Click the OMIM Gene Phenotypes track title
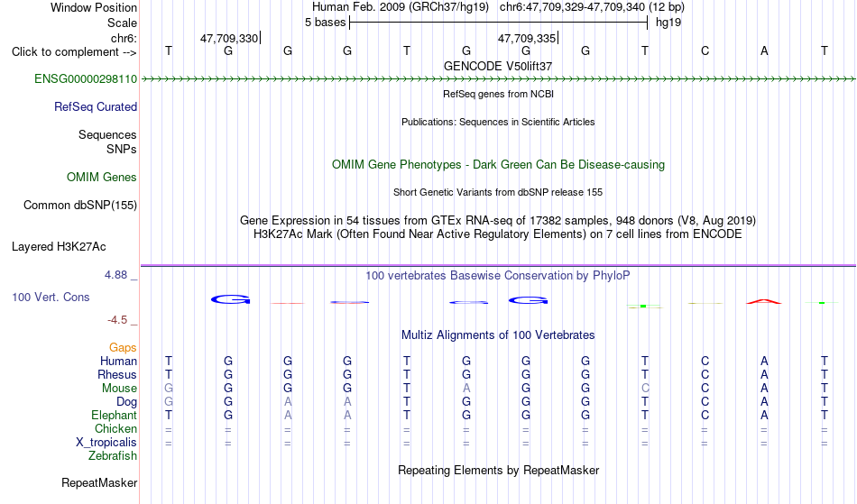The image size is (857, 504). (498, 164)
